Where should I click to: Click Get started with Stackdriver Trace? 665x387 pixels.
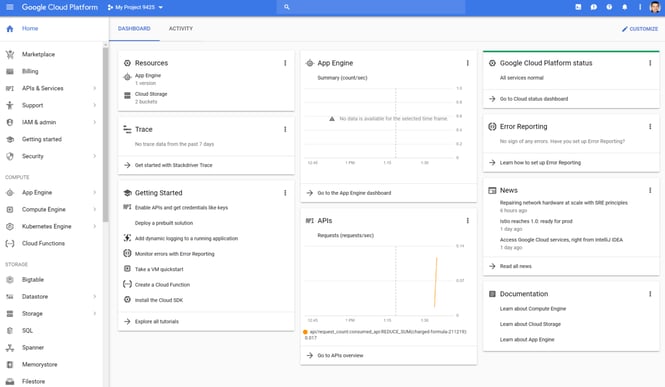point(173,165)
